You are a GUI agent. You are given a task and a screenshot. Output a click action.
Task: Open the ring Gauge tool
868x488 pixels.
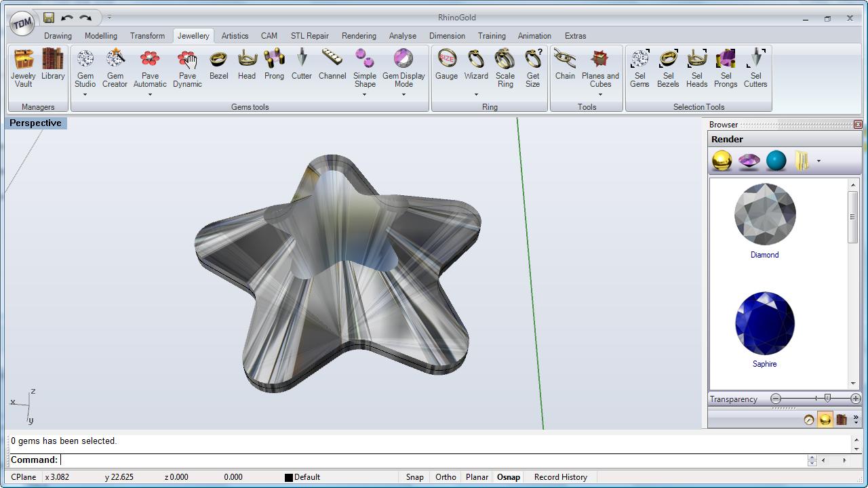(446, 64)
